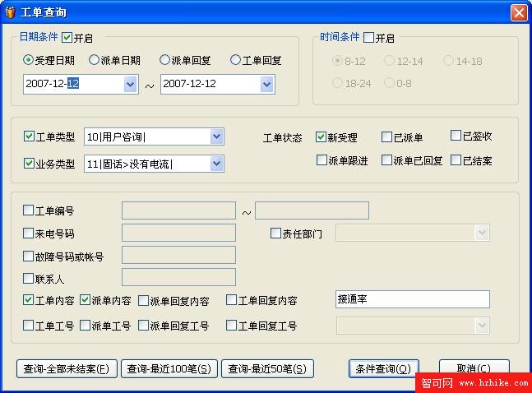Enable the 责任部门 checkbox

coord(275,233)
